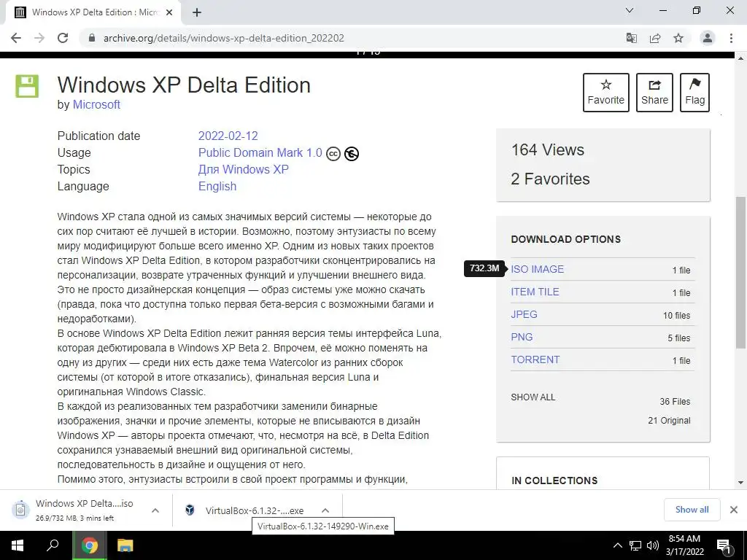Click the 5 files count for PNG
Viewport: 747px width, 560px height.
pos(679,338)
